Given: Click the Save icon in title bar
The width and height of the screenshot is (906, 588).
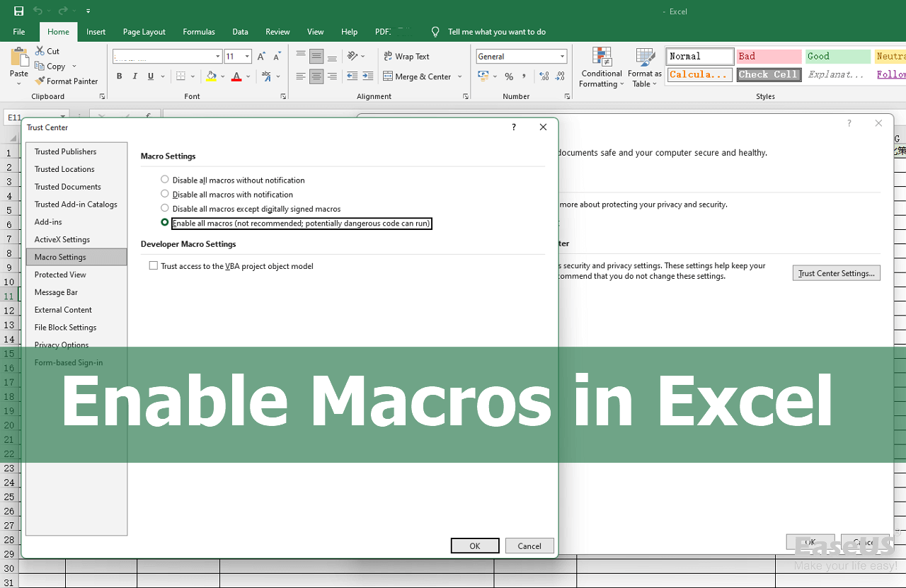Looking at the screenshot, I should pos(18,11).
